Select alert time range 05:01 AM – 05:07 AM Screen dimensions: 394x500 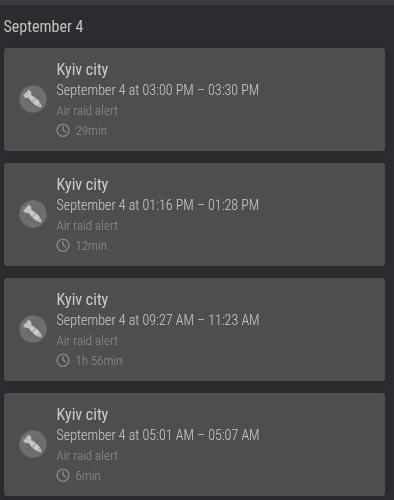point(158,435)
